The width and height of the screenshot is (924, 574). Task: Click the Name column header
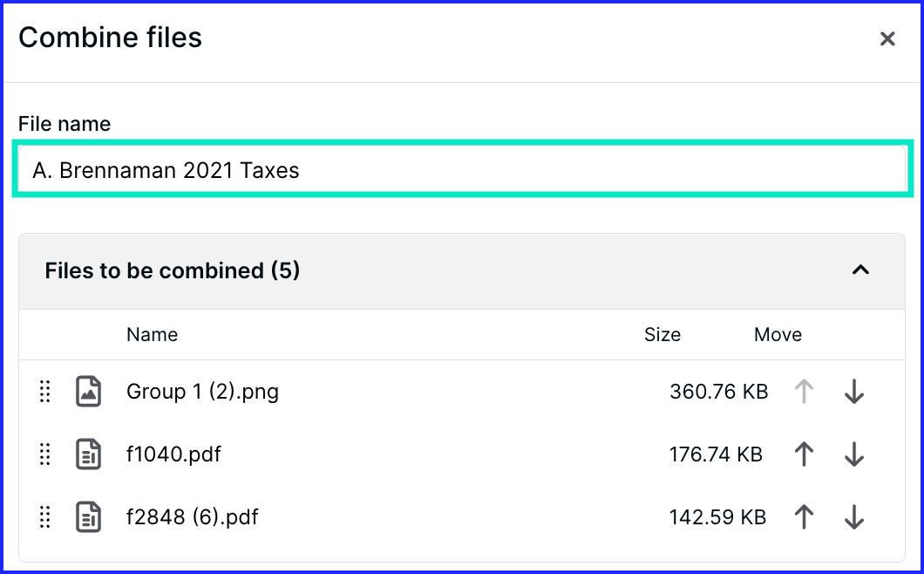[152, 334]
